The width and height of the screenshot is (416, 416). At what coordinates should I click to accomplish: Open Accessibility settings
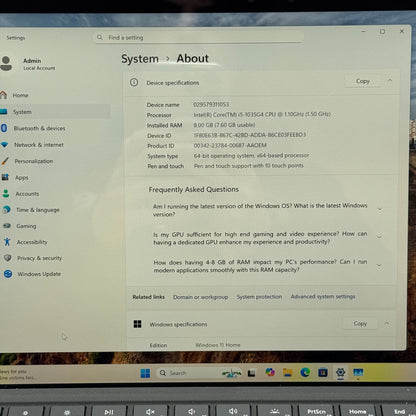pos(32,242)
